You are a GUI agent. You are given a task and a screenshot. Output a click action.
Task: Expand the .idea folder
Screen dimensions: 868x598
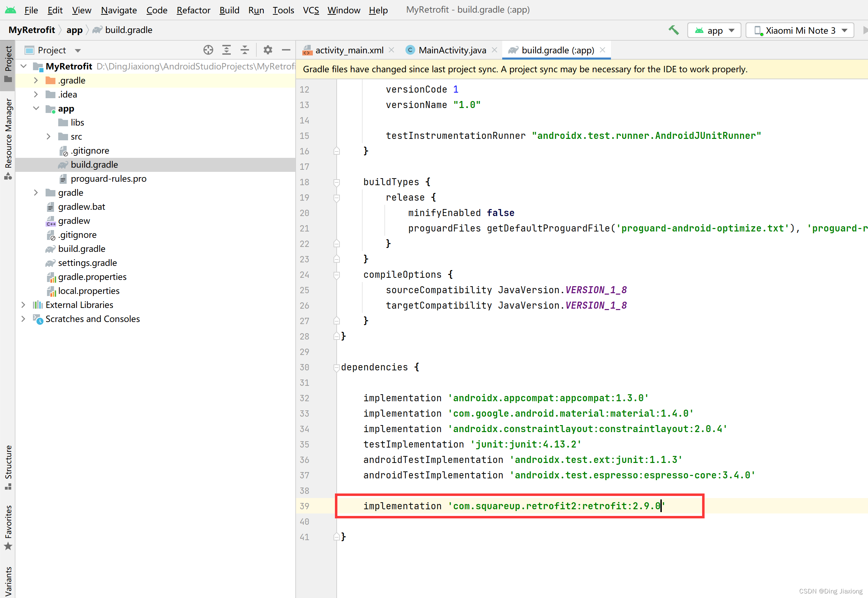tap(36, 94)
